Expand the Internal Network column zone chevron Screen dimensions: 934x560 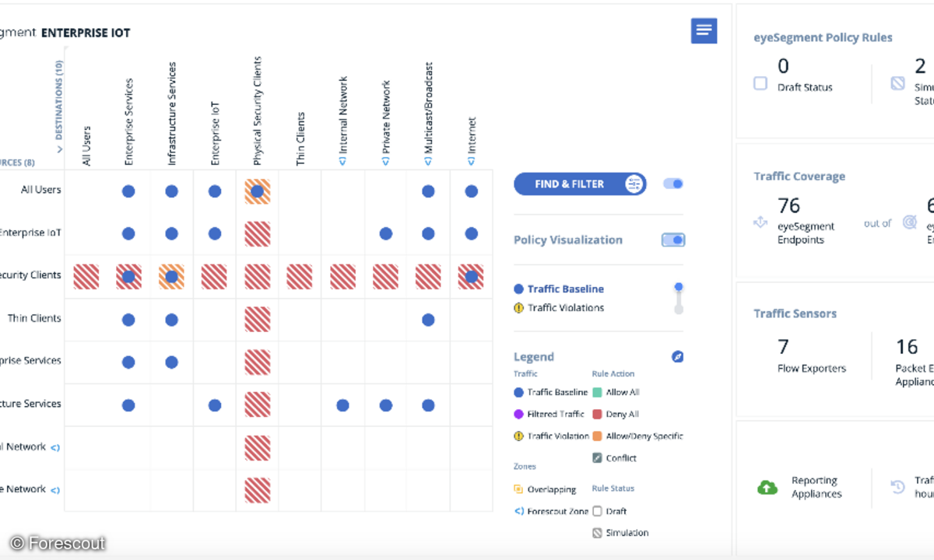342,161
